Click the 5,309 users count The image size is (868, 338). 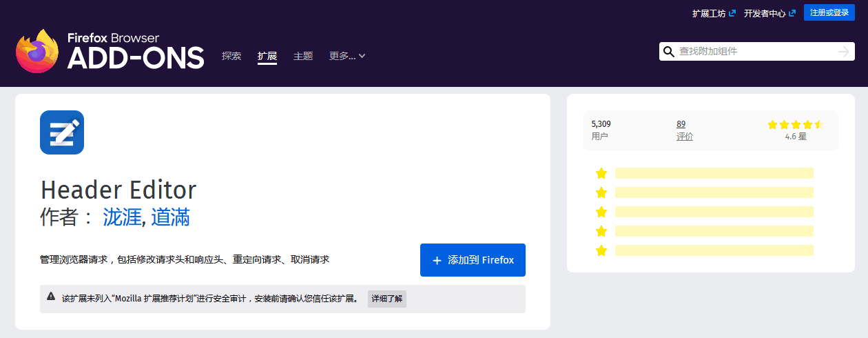pos(601,124)
